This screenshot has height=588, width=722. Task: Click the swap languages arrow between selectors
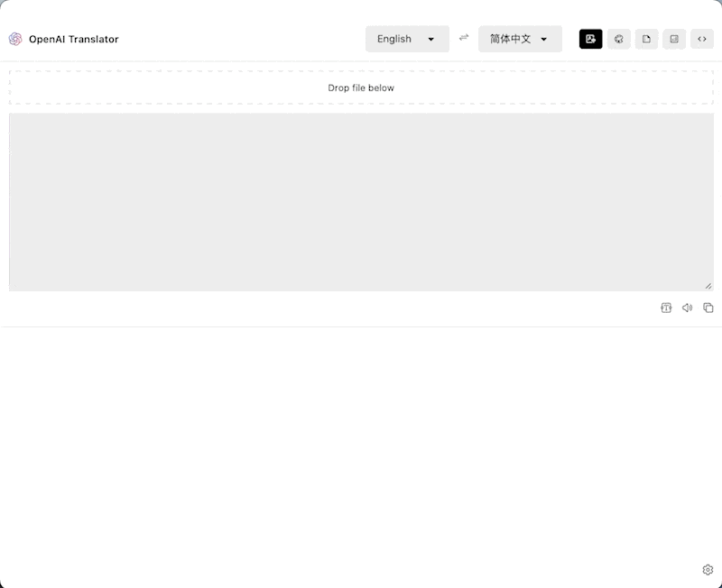464,39
